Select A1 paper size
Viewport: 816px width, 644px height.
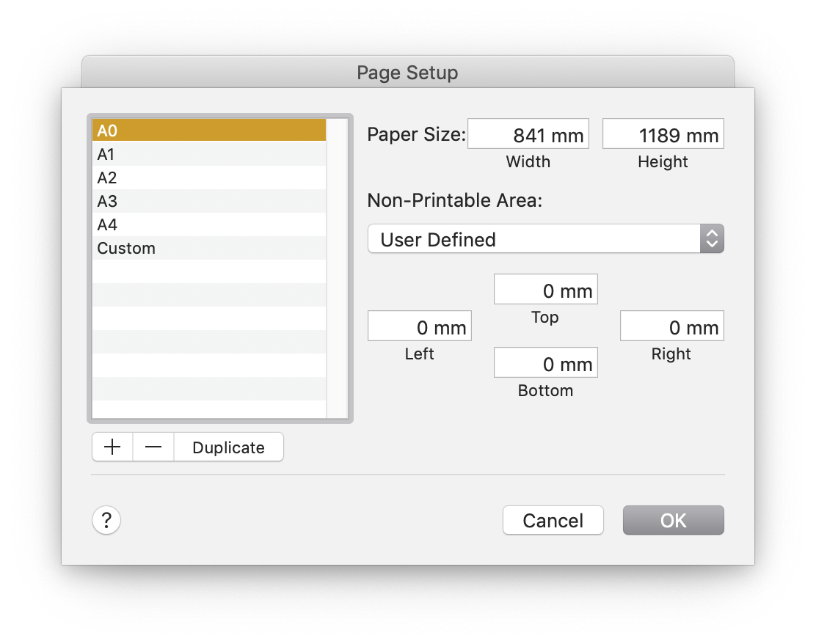(208, 154)
